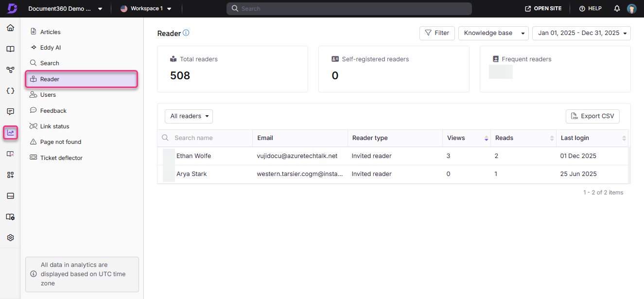Screen dimensions: 644x299
Task: Click the Filter button
Action: click(437, 33)
